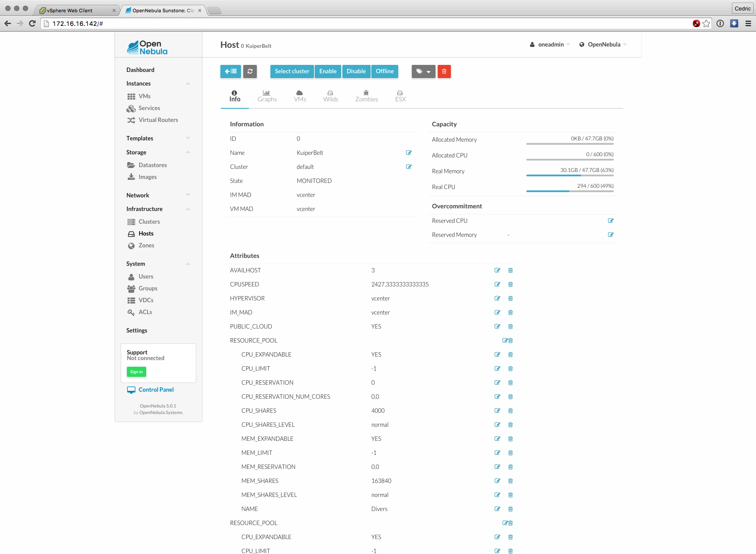Set the host to Offline
This screenshot has width=756, height=554.
pos(385,71)
